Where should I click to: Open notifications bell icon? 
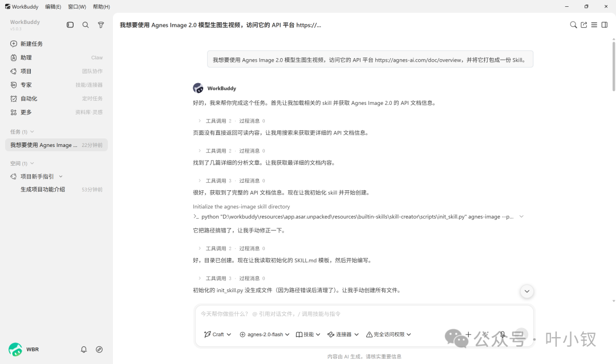pyautogui.click(x=84, y=349)
